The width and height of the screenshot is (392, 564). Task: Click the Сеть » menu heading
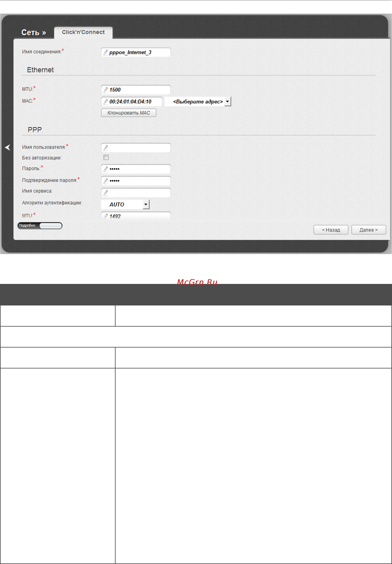tap(34, 33)
